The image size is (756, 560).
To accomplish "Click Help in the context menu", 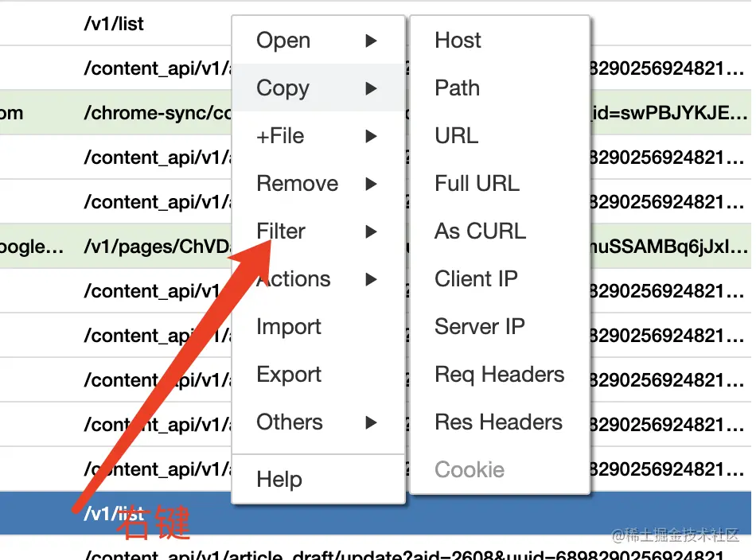I will point(318,479).
